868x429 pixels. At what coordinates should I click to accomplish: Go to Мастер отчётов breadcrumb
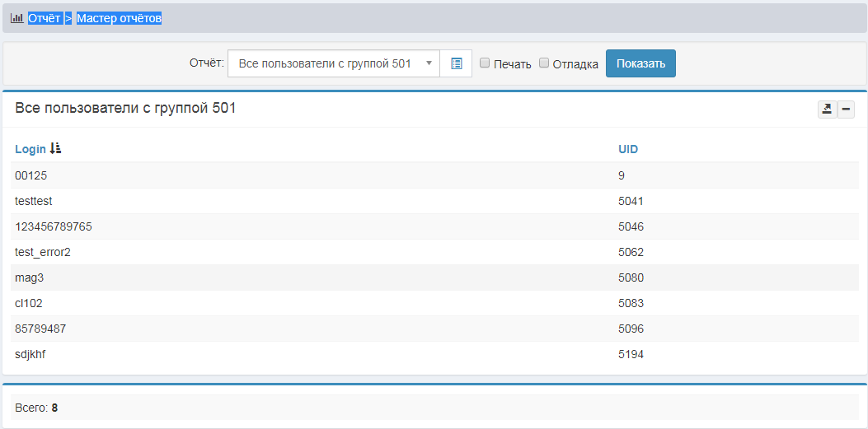tap(119, 18)
